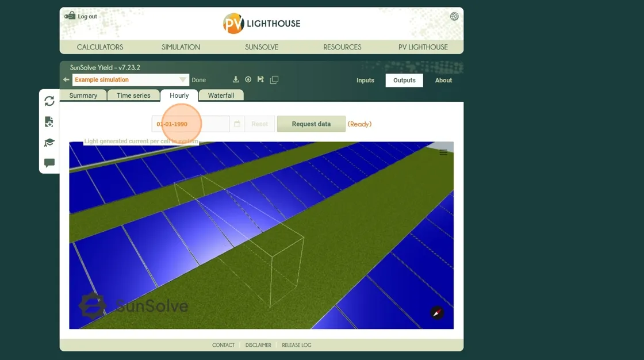Click the refresh icon in left sidebar
Image resolution: width=644 pixels, height=360 pixels.
49,101
